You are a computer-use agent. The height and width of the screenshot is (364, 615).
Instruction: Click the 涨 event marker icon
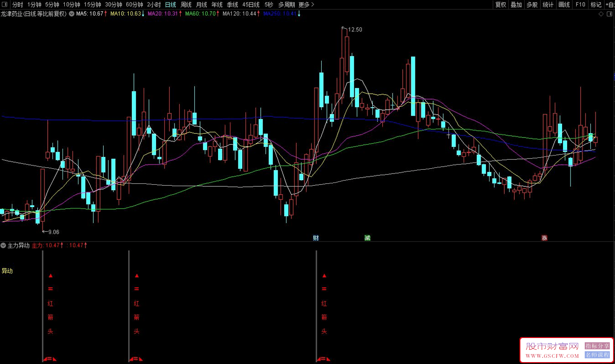coord(545,238)
